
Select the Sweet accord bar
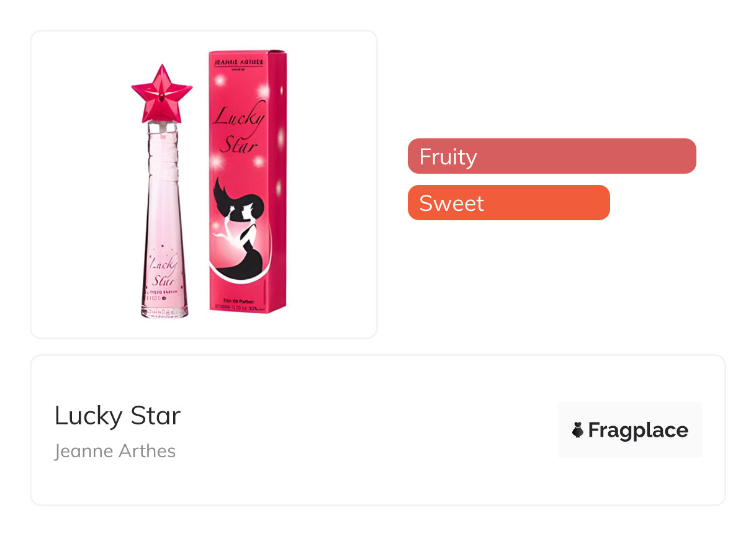click(508, 203)
